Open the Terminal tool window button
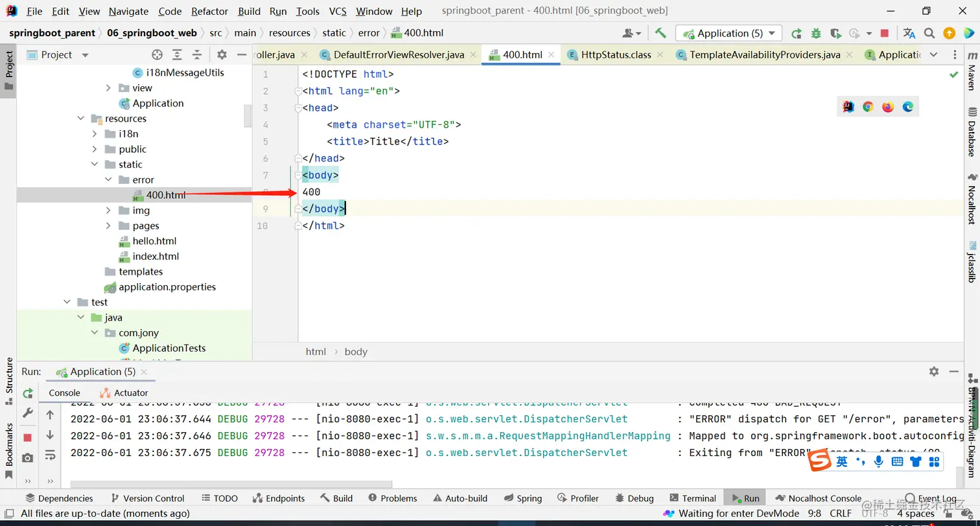This screenshot has width=980, height=526. coord(692,498)
